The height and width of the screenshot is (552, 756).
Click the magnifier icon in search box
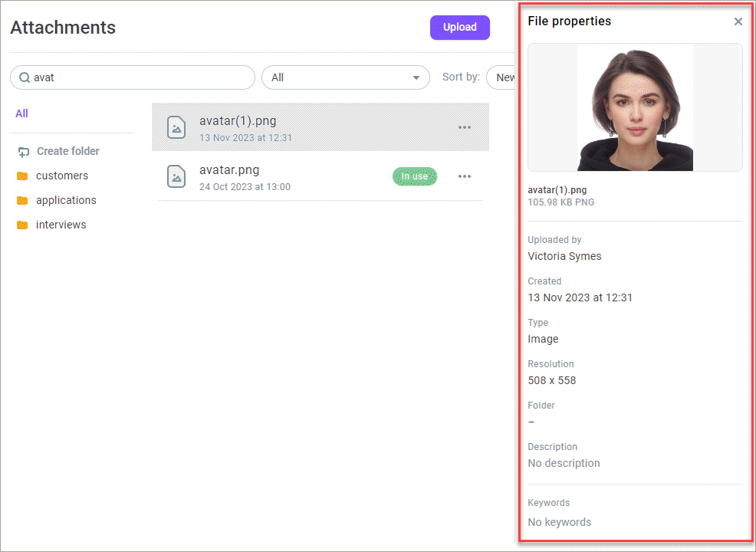[x=24, y=77]
